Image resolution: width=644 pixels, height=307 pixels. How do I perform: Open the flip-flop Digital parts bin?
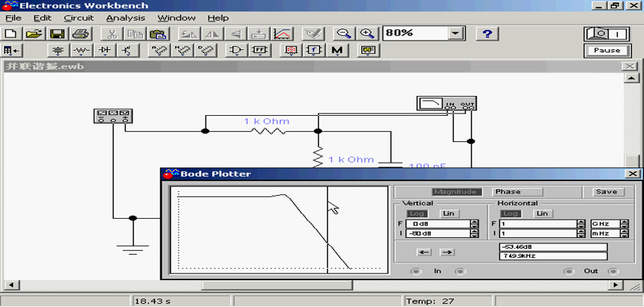260,51
